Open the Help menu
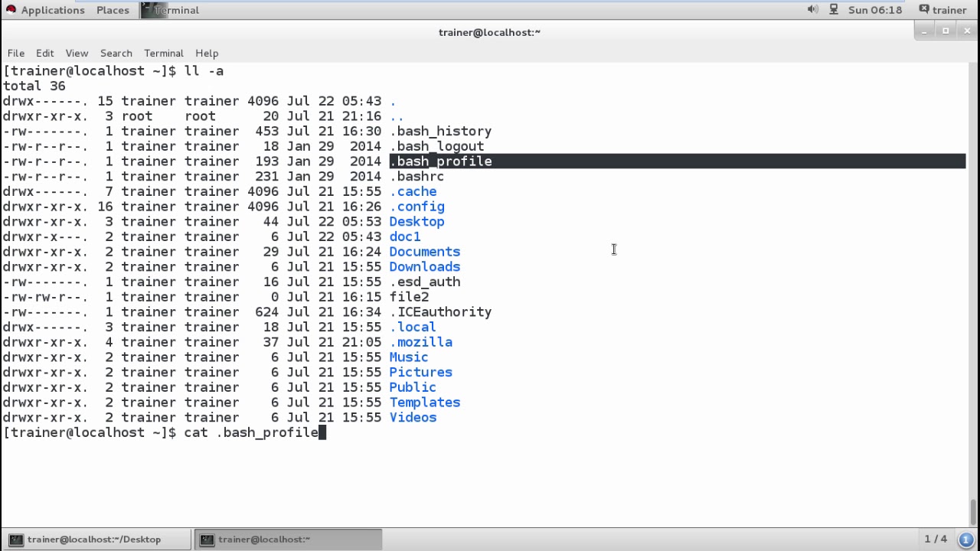The image size is (980, 551). point(207,53)
